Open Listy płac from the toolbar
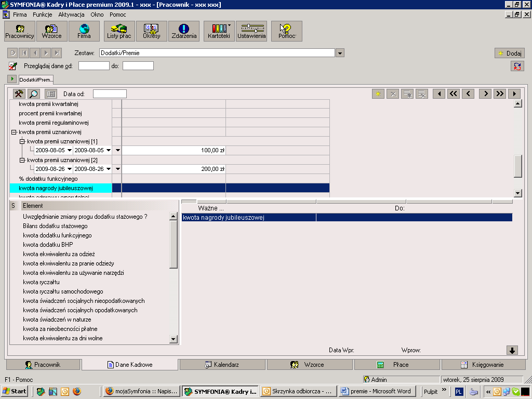532x399 pixels. coord(119,31)
